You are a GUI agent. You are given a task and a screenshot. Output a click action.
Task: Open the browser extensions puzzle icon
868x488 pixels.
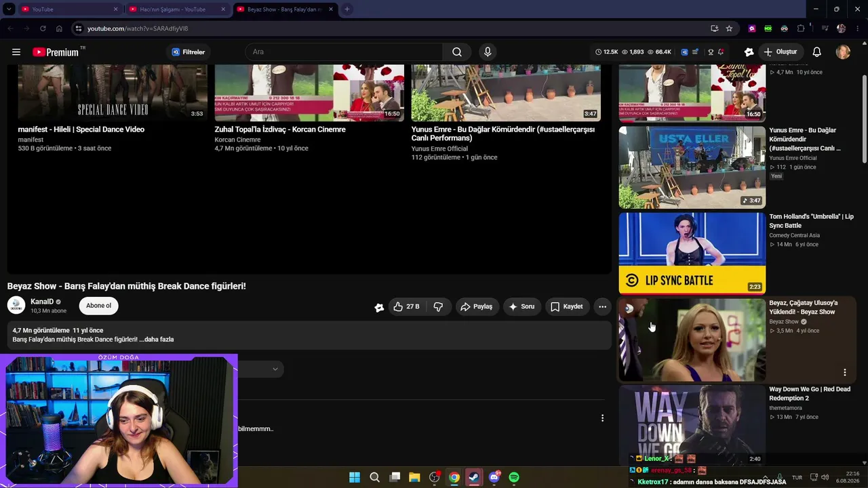point(801,28)
